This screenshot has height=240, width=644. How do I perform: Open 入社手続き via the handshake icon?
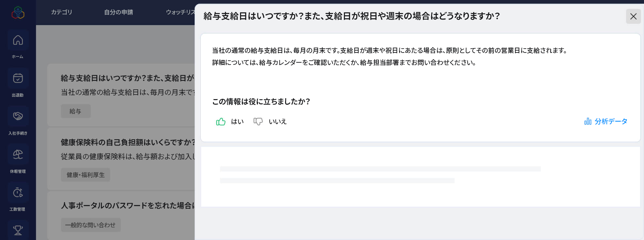click(18, 116)
